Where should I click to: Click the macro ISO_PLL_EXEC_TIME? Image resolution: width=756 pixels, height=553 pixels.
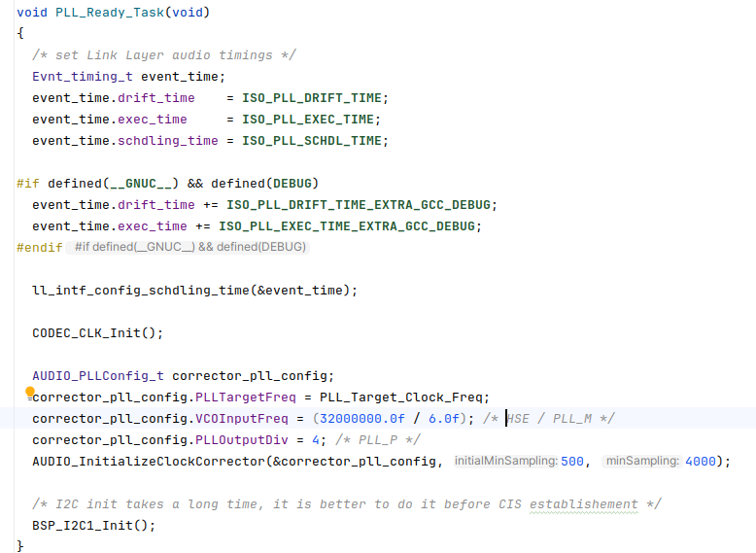click(308, 120)
